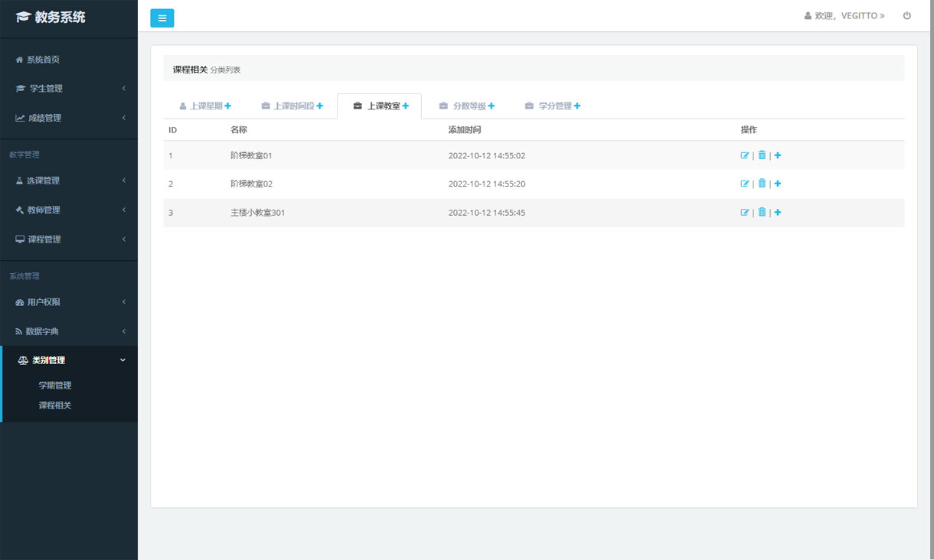Edit the 阶梯教室01 row

(x=745, y=155)
